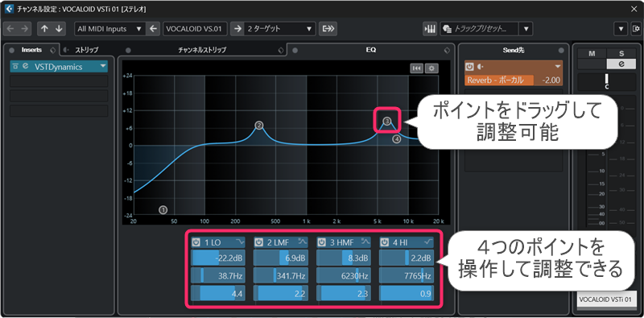Image resolution: width=644 pixels, height=318 pixels.
Task: Click second empty insert slot
Action: tap(59, 96)
